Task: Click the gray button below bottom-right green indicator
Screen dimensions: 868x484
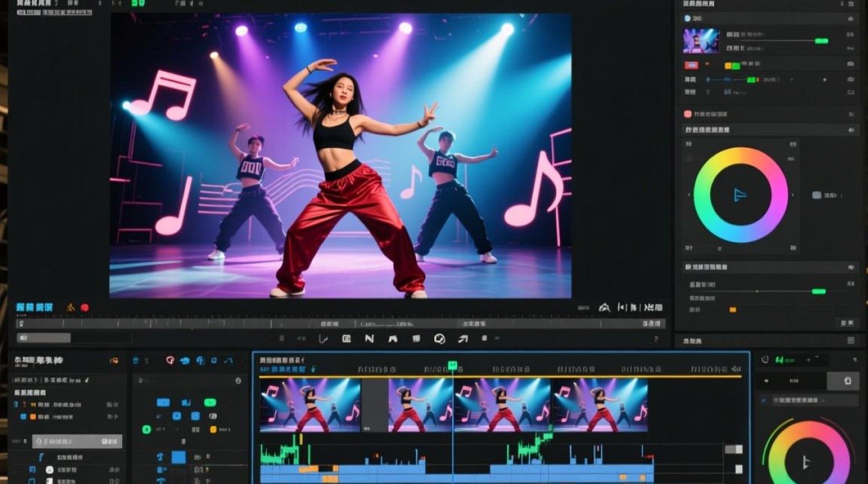Action: (843, 381)
